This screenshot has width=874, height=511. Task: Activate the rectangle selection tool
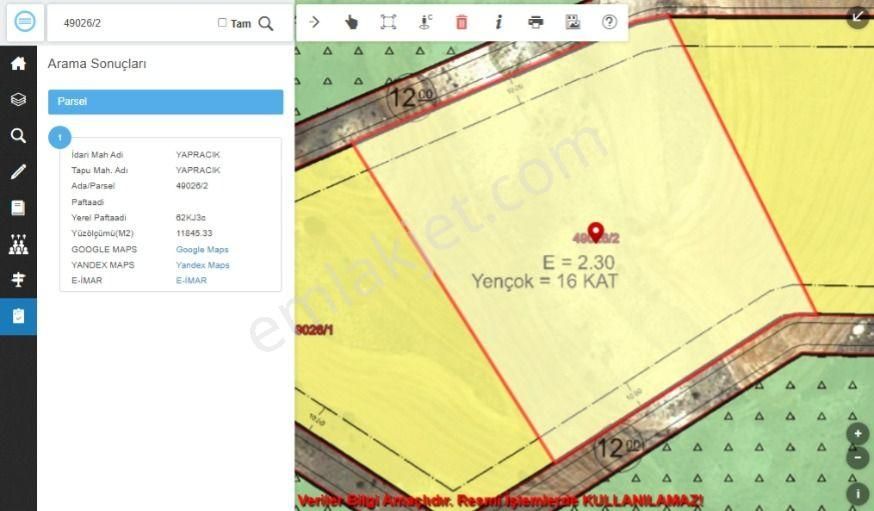388,22
